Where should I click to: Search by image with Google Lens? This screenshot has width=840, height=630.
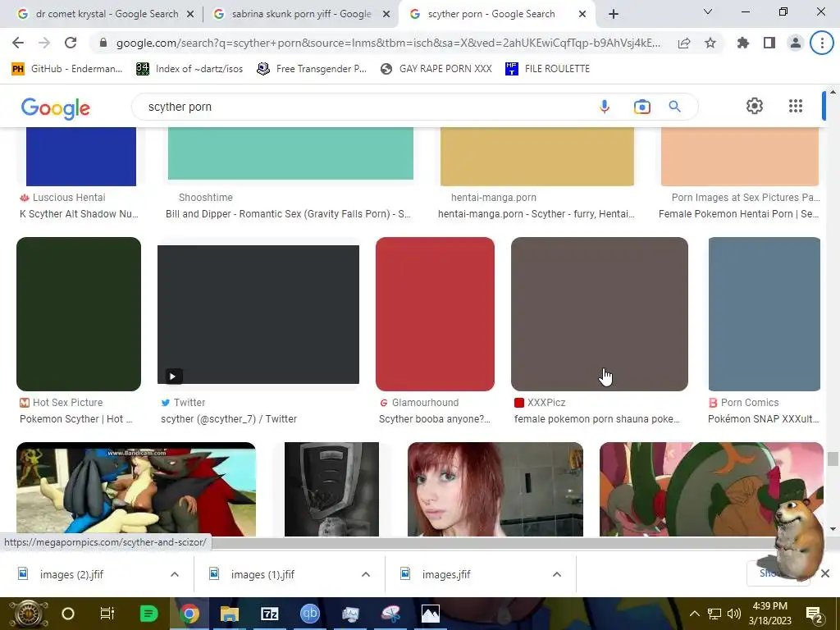click(x=641, y=107)
